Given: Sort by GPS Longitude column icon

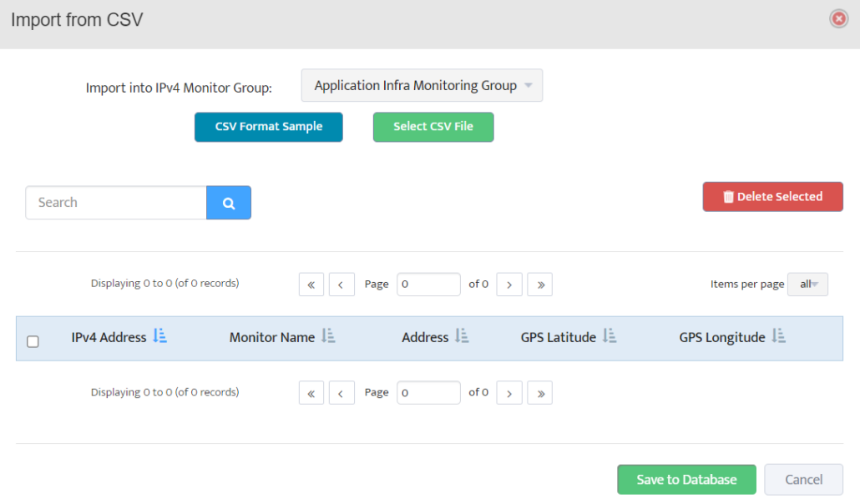Looking at the screenshot, I should pos(778,336).
